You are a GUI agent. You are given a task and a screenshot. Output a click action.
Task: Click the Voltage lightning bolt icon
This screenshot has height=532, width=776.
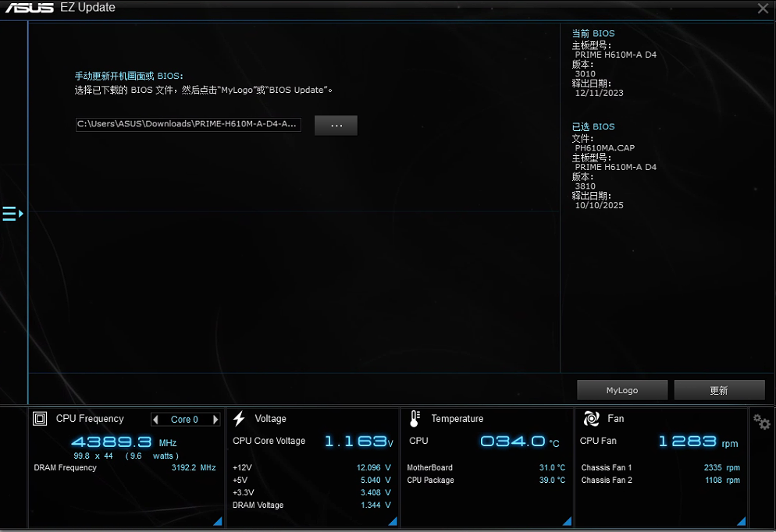pyautogui.click(x=239, y=419)
